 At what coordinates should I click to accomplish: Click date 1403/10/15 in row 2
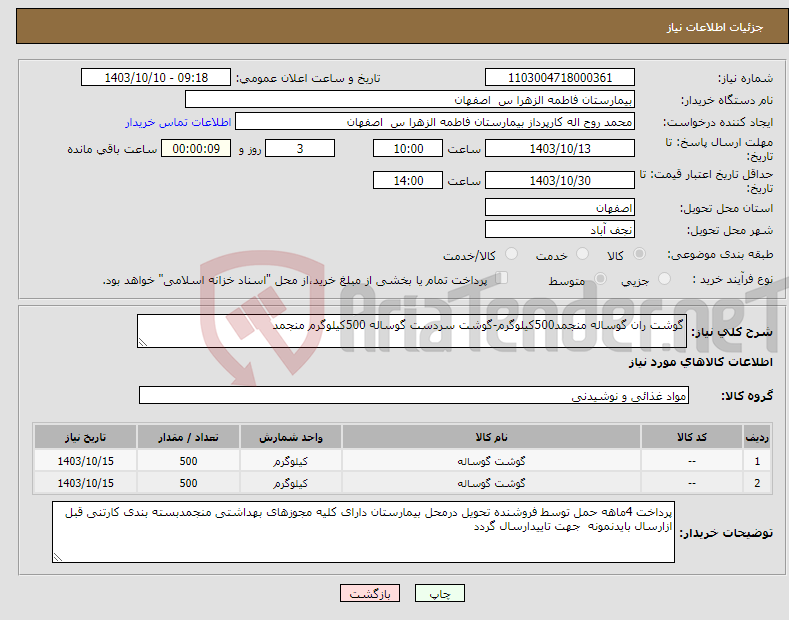coord(86,483)
